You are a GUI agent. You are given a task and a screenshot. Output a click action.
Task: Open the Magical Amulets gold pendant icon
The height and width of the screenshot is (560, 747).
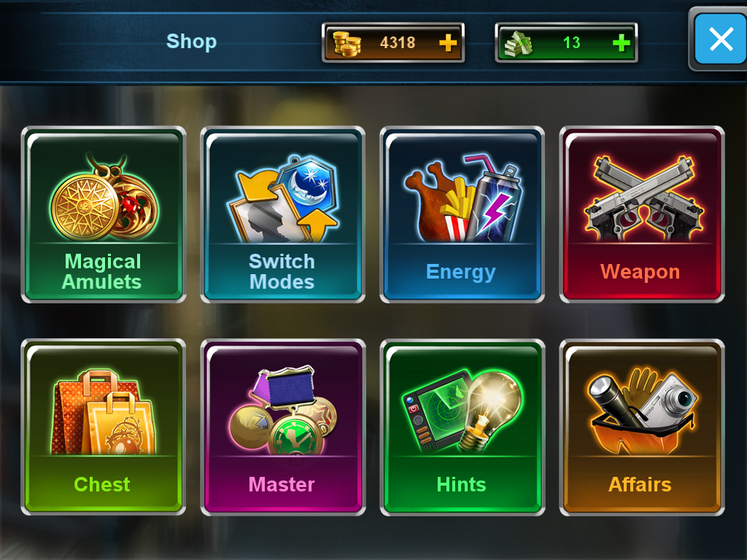pos(104,197)
